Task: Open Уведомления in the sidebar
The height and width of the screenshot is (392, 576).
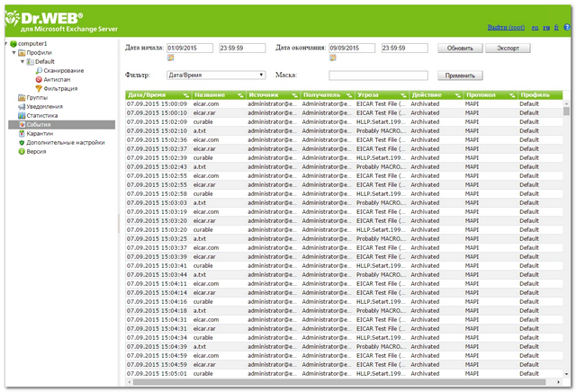Action: [44, 106]
